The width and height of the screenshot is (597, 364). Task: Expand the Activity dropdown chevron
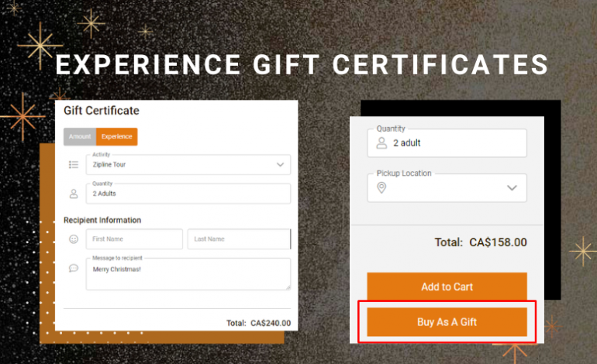pos(280,165)
